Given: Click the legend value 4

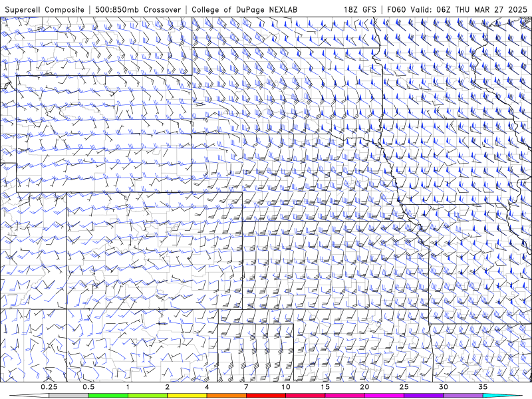Looking at the screenshot, I should click(207, 387).
